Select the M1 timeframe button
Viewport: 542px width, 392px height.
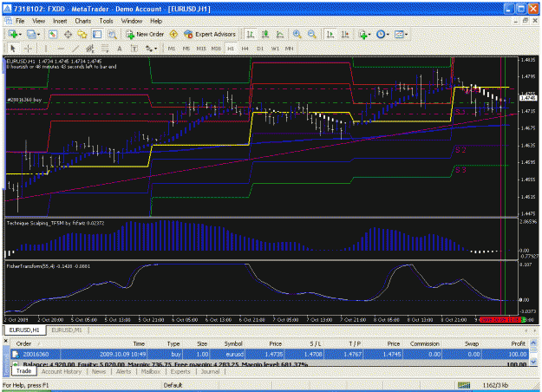172,49
